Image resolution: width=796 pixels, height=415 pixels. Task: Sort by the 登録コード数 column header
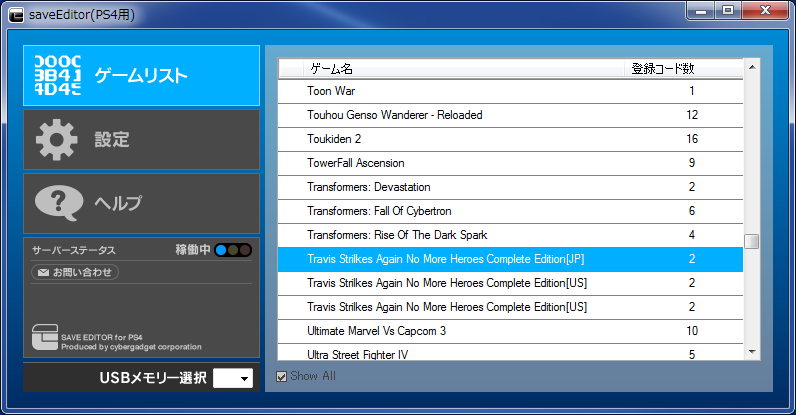683,69
